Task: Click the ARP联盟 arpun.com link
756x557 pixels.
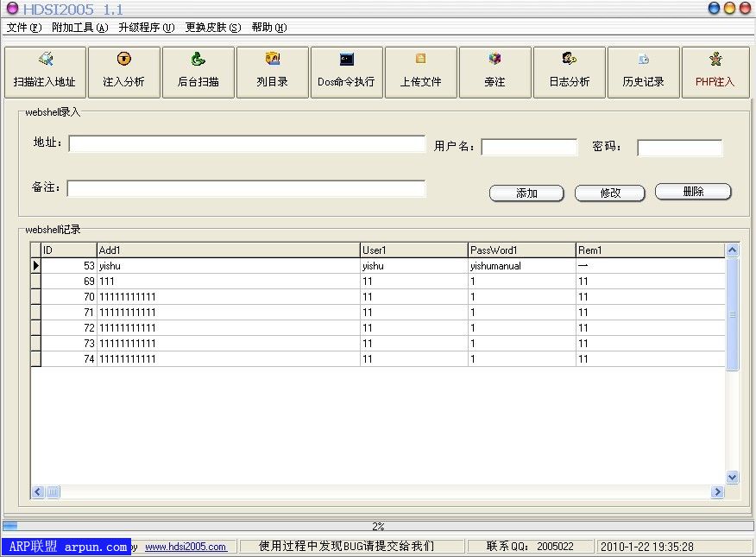Action: click(66, 546)
